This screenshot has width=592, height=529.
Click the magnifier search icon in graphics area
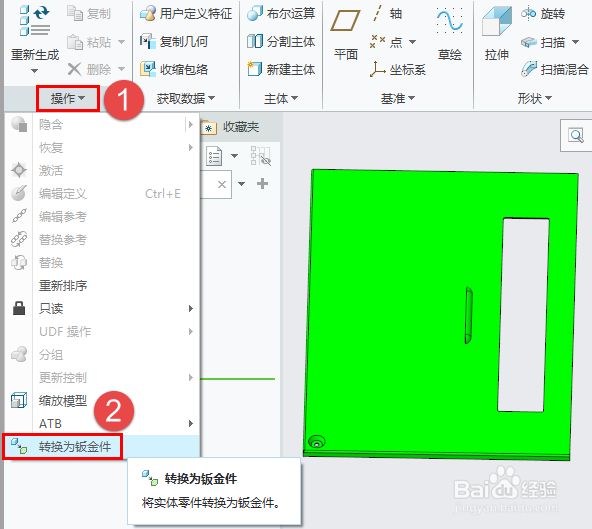click(577, 135)
